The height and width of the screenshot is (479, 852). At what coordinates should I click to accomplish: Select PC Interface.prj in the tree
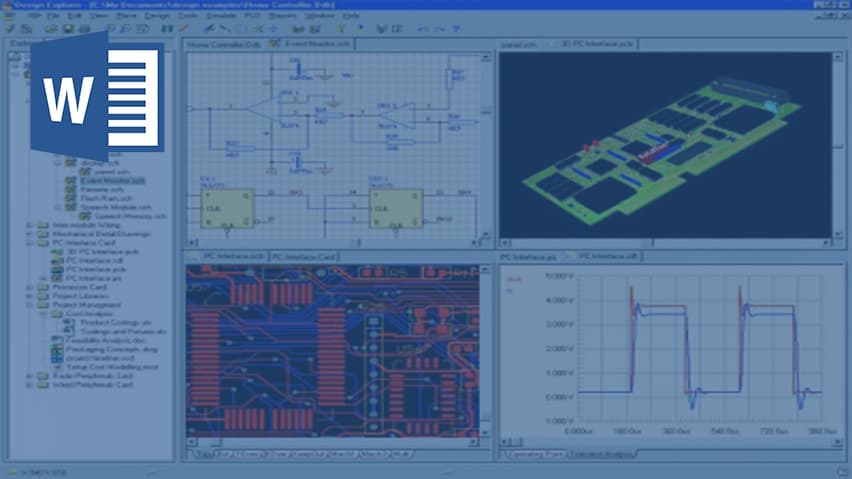point(94,279)
